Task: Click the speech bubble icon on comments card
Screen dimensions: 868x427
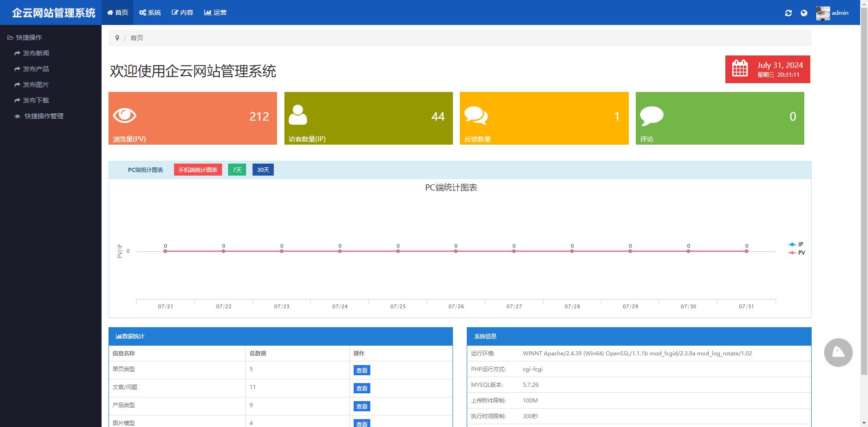Action: click(x=652, y=115)
